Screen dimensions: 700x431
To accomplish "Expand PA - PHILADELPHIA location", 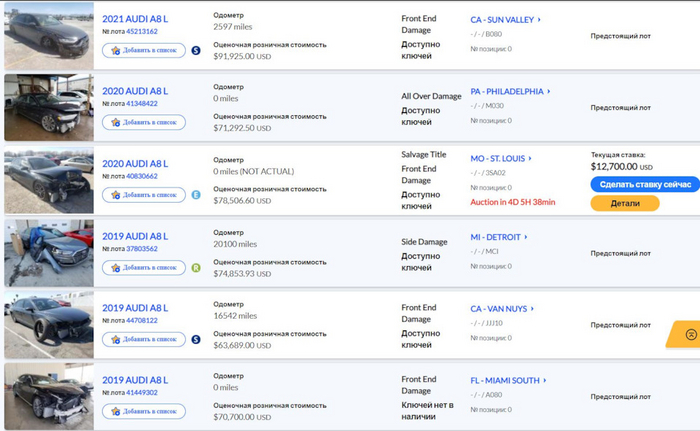I will [x=510, y=91].
